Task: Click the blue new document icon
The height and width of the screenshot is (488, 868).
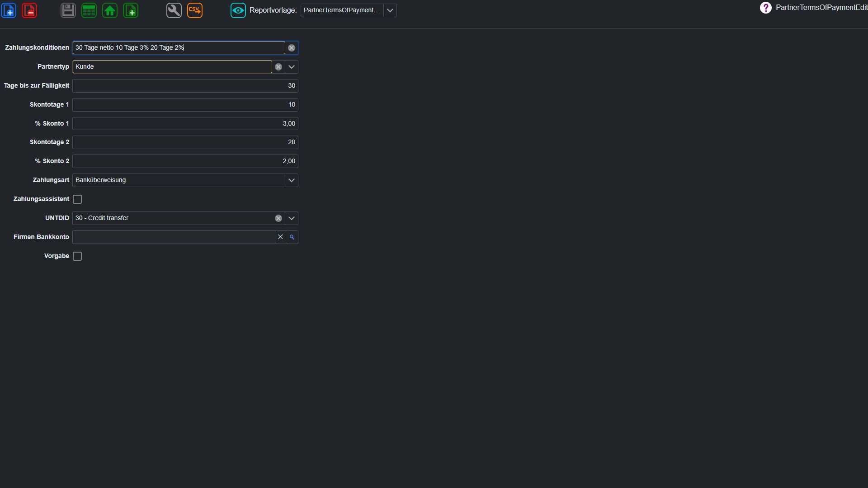Action: tap(9, 10)
